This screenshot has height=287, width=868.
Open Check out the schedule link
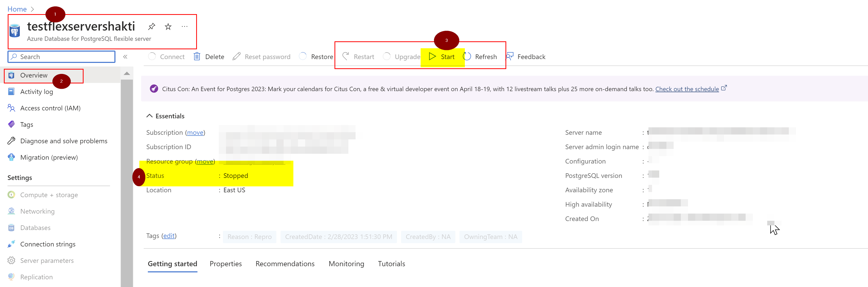click(687, 89)
